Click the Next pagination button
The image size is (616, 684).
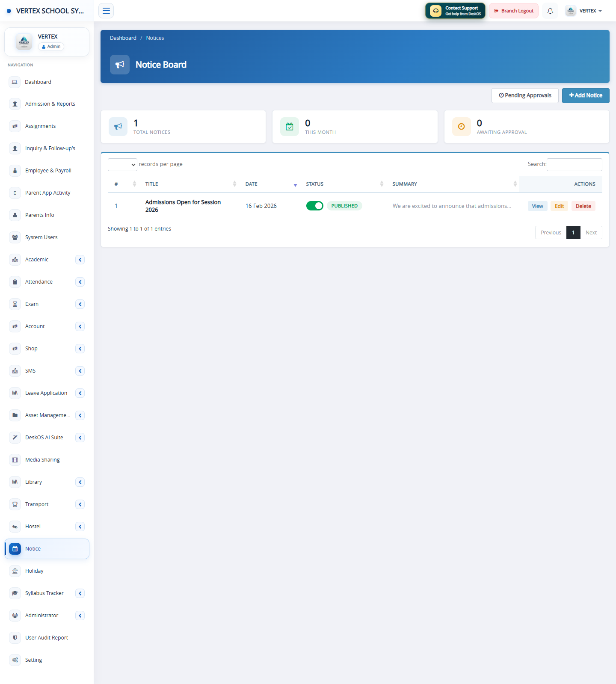pyautogui.click(x=591, y=233)
